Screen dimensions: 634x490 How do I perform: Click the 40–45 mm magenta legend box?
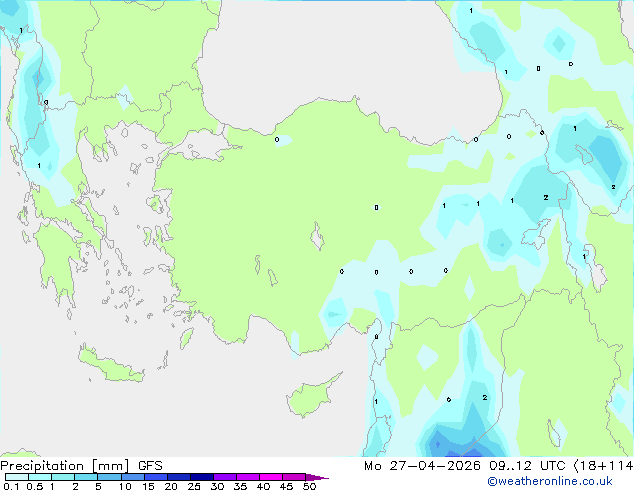(x=271, y=477)
